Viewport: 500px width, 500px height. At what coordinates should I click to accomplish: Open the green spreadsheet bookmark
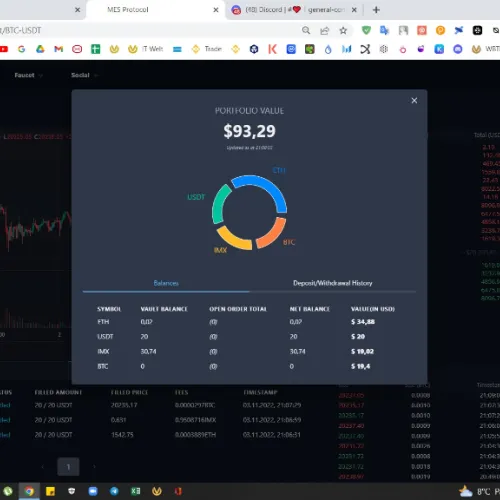(x=96, y=49)
